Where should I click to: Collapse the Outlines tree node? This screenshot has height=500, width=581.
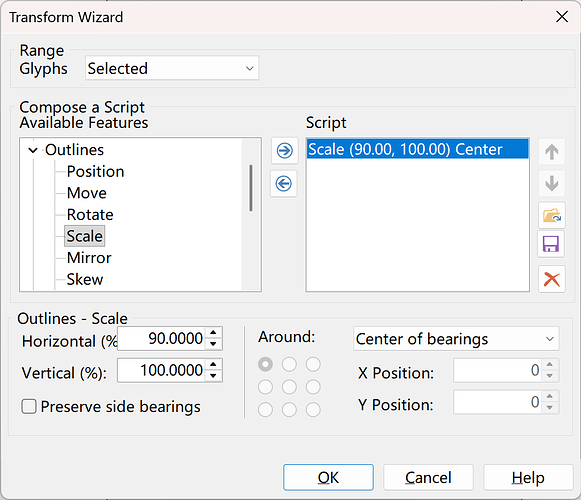(x=33, y=150)
